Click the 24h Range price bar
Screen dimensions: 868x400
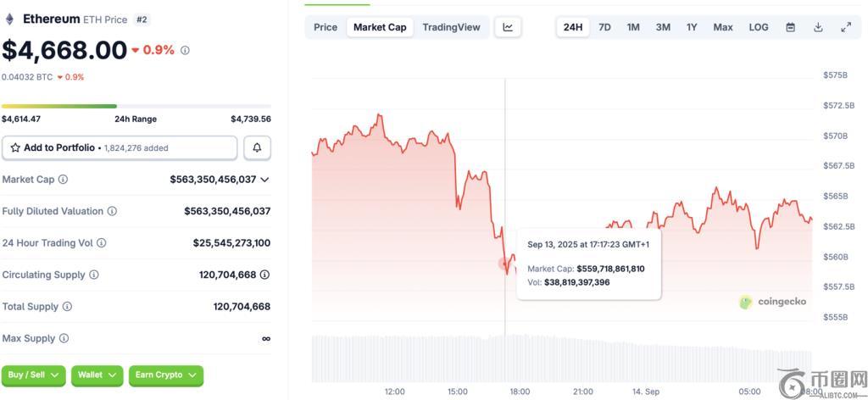[136, 106]
